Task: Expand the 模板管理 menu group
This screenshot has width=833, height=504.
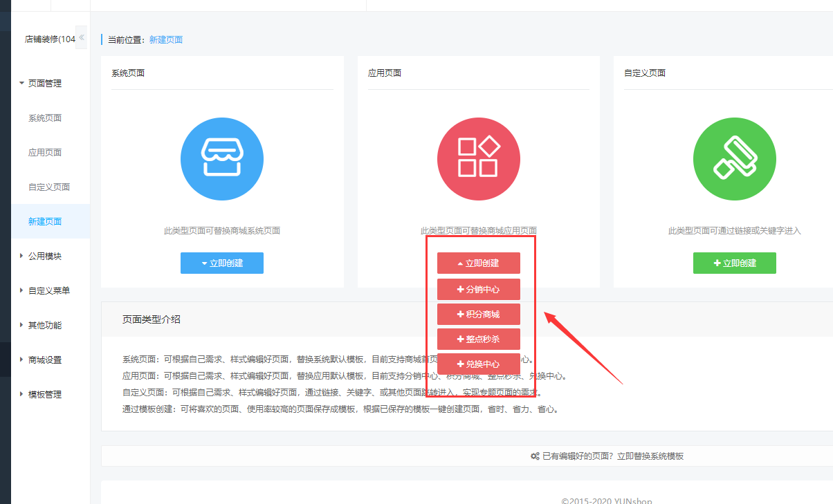Action: [44, 394]
